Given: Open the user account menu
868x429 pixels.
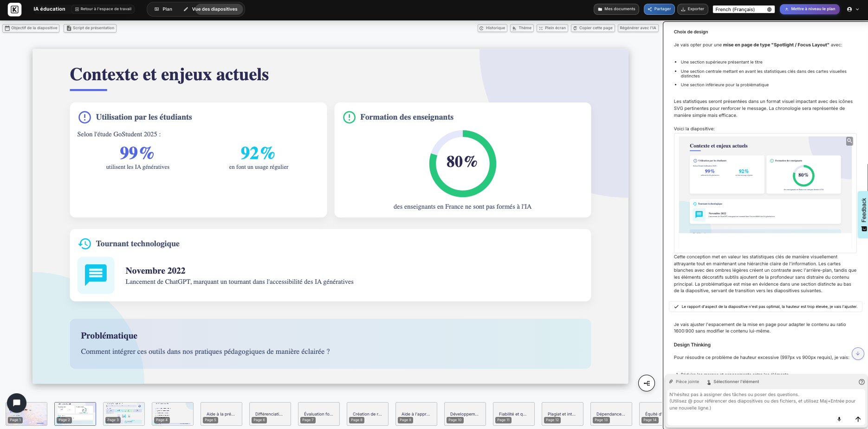Looking at the screenshot, I should point(853,9).
